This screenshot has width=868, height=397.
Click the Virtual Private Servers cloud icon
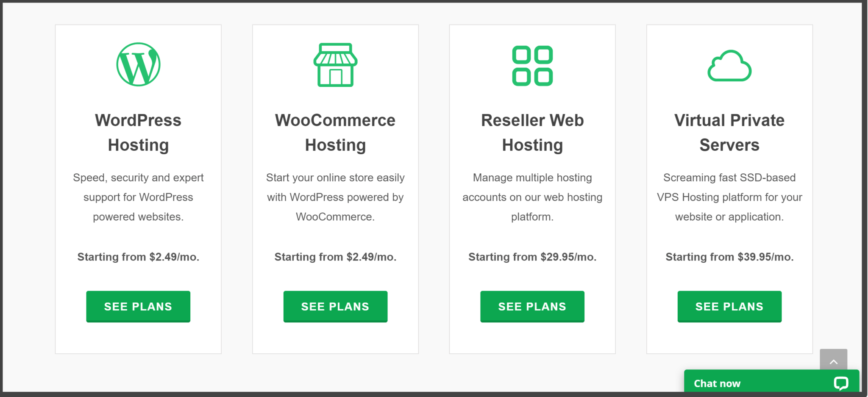point(729,66)
